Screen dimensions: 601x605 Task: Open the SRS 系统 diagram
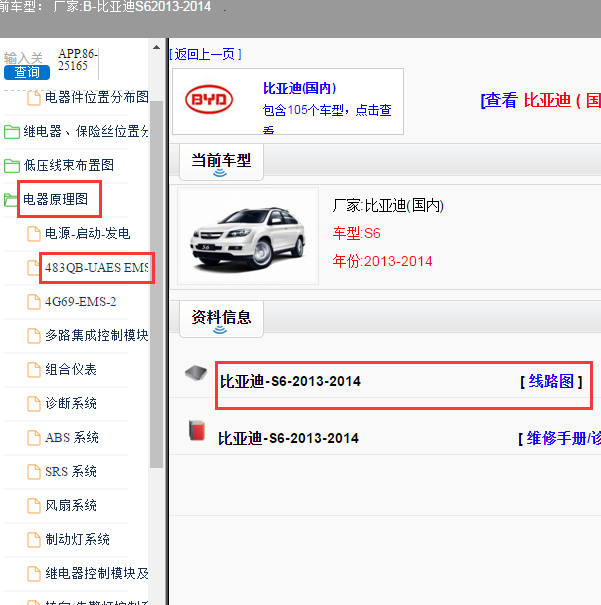71,471
